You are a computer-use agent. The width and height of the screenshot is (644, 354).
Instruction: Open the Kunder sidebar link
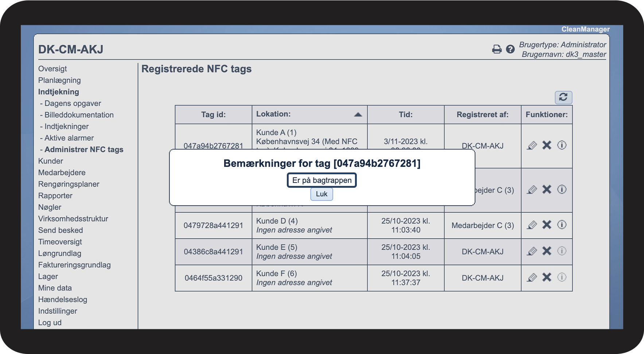51,161
